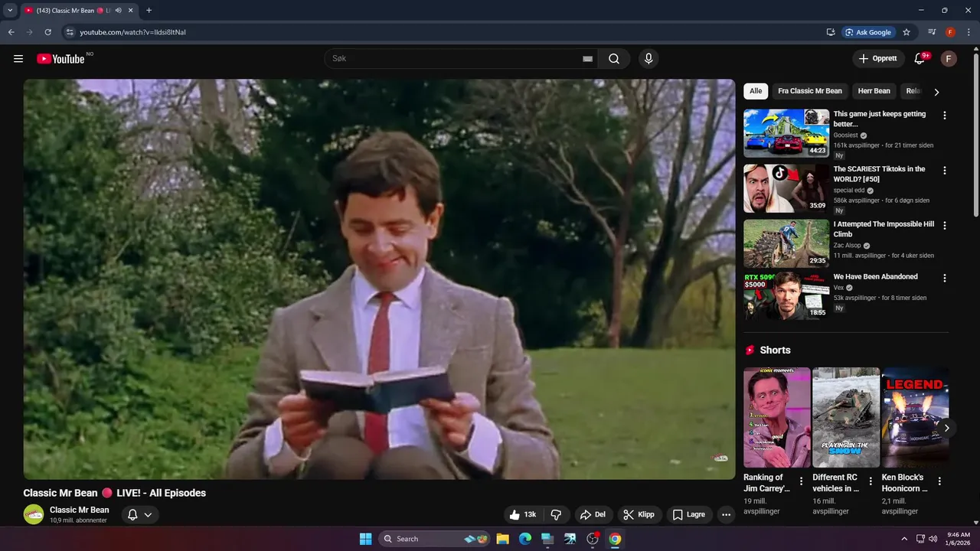Open more actions below the video
This screenshot has height=551, width=980.
coord(726,515)
